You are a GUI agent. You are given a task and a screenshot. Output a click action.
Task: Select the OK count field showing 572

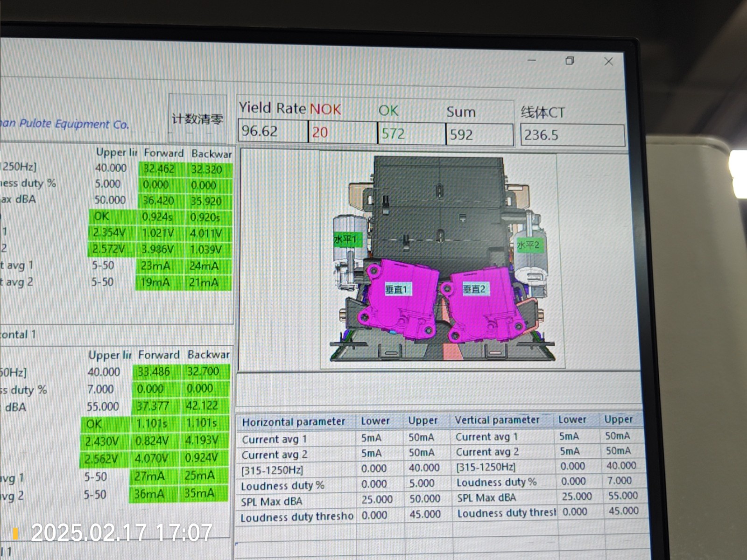pyautogui.click(x=411, y=134)
